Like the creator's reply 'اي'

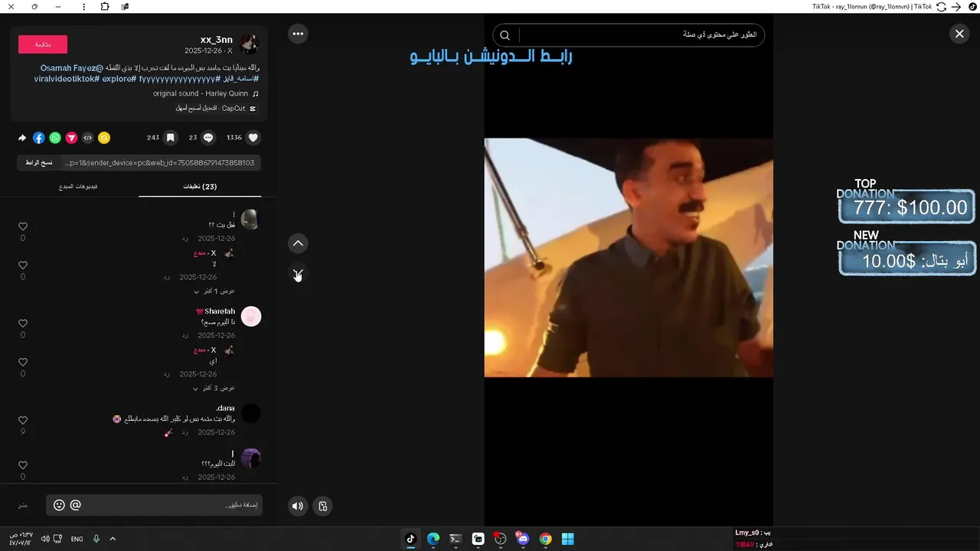click(x=23, y=363)
